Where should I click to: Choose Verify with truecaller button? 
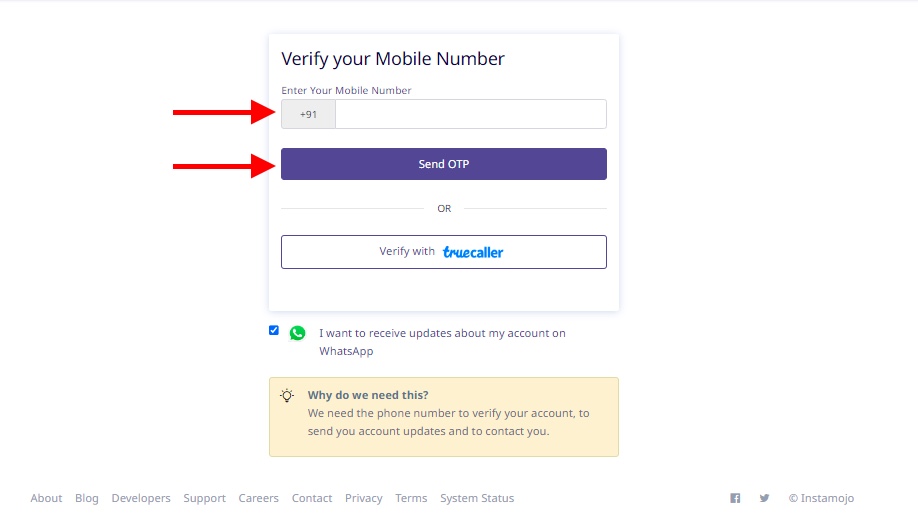tap(444, 252)
